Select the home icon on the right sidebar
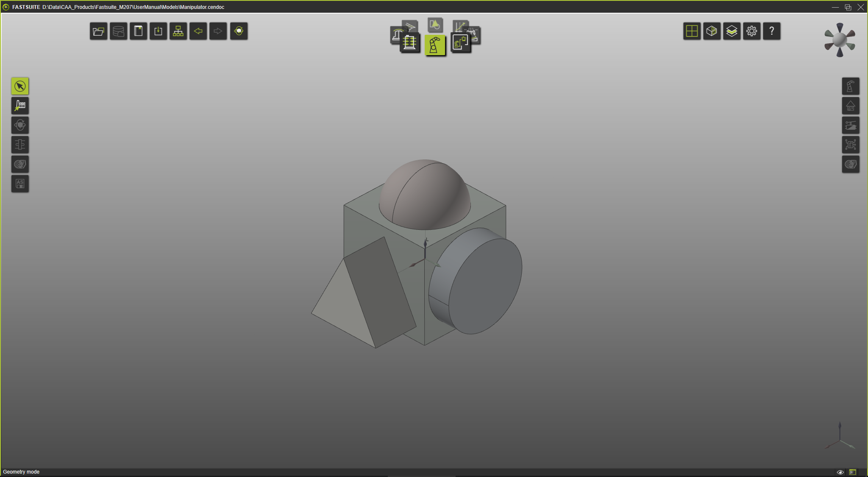The image size is (868, 477). pos(850,106)
